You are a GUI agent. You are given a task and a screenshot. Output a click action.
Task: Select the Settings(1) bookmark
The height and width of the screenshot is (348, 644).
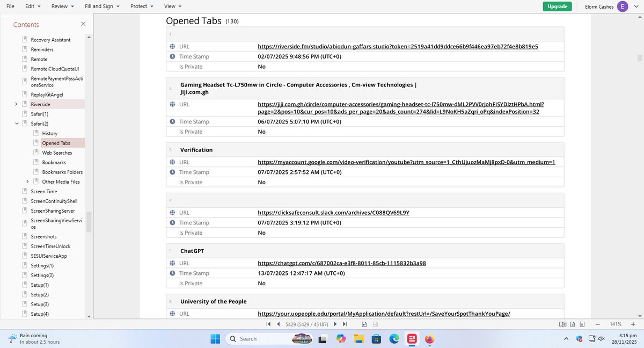click(42, 265)
